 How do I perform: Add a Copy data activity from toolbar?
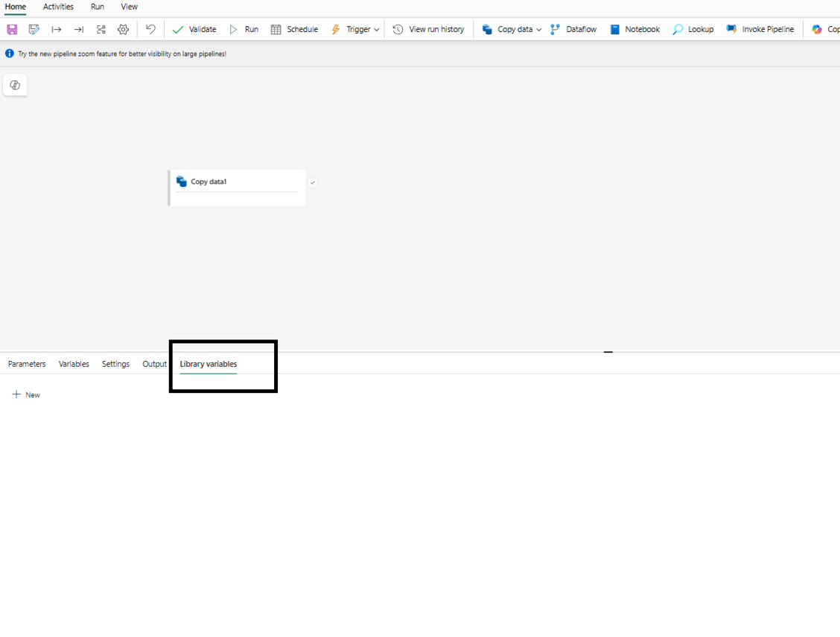coord(507,30)
